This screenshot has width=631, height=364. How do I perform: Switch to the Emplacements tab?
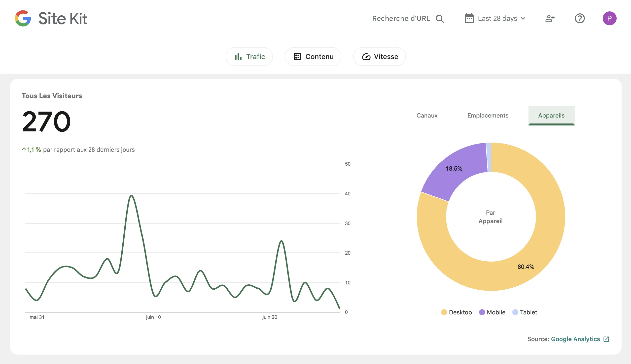488,115
